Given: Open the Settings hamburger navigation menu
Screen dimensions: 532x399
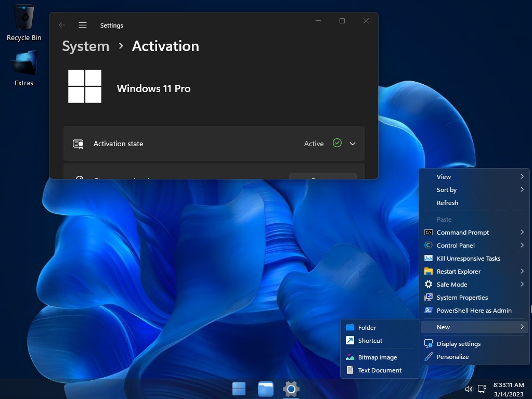Looking at the screenshot, I should coord(83,25).
